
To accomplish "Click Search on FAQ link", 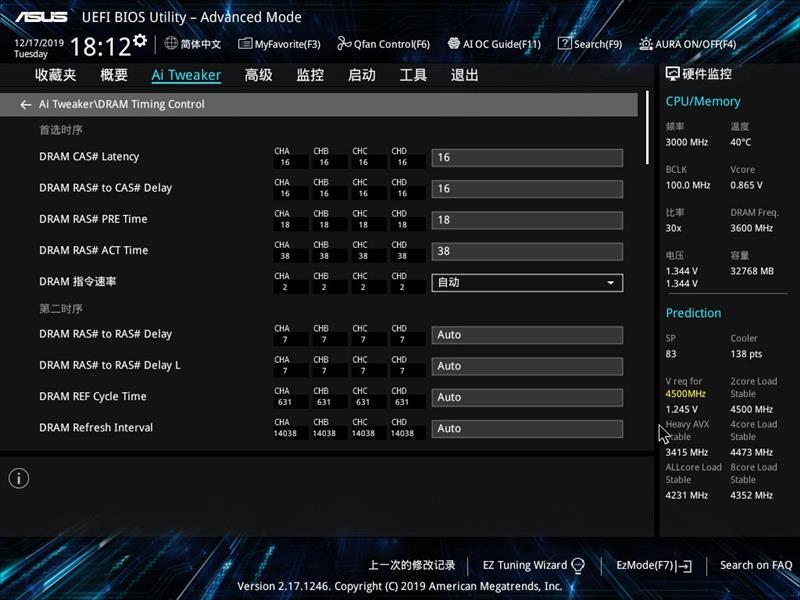I will click(755, 565).
